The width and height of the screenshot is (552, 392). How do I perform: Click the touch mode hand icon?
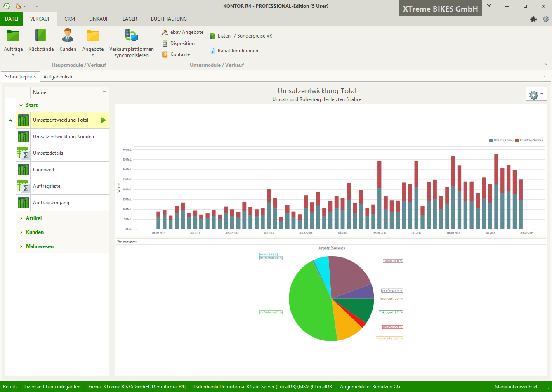(18, 6)
